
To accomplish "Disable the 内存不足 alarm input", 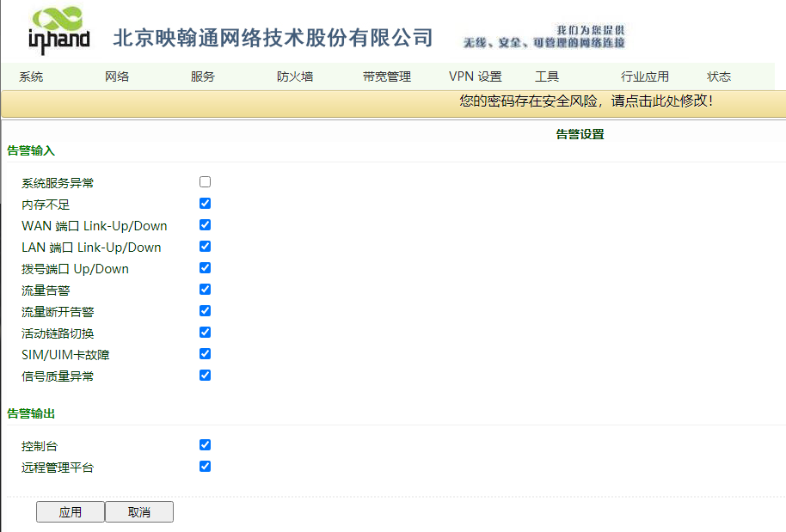I will coord(204,203).
